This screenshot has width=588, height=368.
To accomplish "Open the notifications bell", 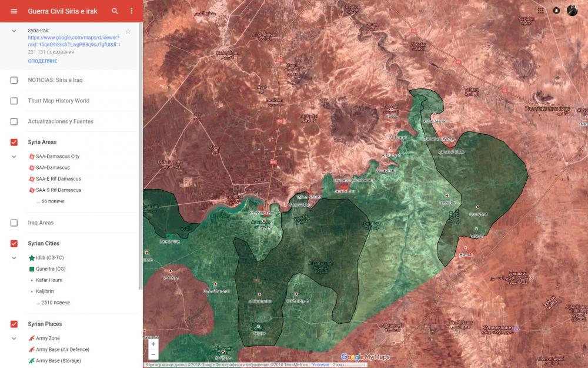I will (x=556, y=10).
